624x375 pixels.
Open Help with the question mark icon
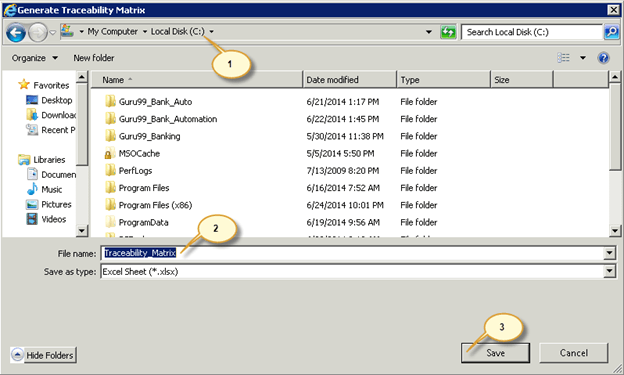pyautogui.click(x=603, y=58)
